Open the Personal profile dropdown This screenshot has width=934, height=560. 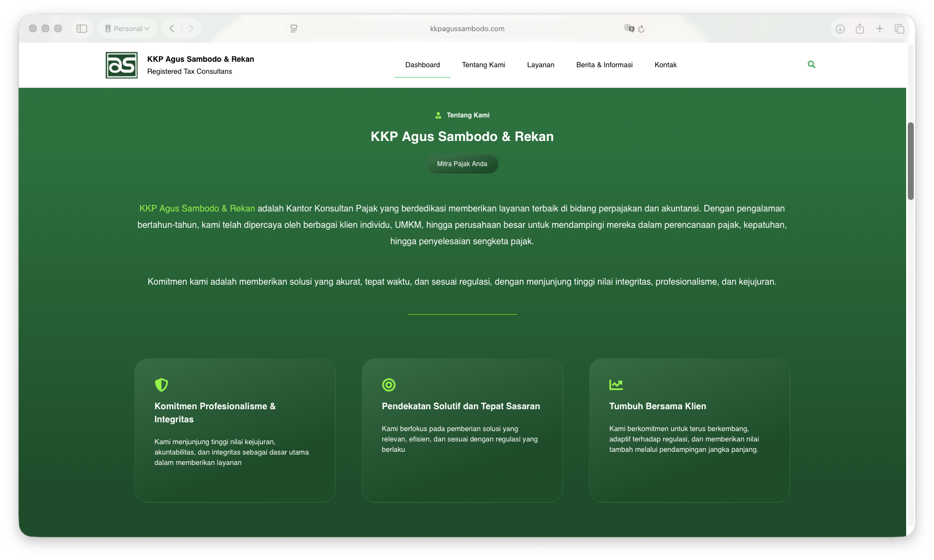point(127,28)
